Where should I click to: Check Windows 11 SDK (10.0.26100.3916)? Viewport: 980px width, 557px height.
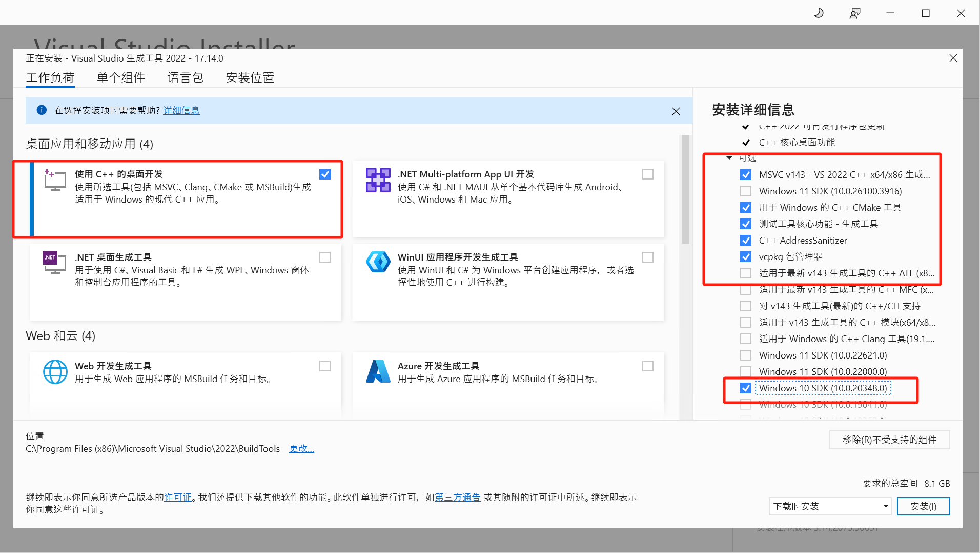746,191
